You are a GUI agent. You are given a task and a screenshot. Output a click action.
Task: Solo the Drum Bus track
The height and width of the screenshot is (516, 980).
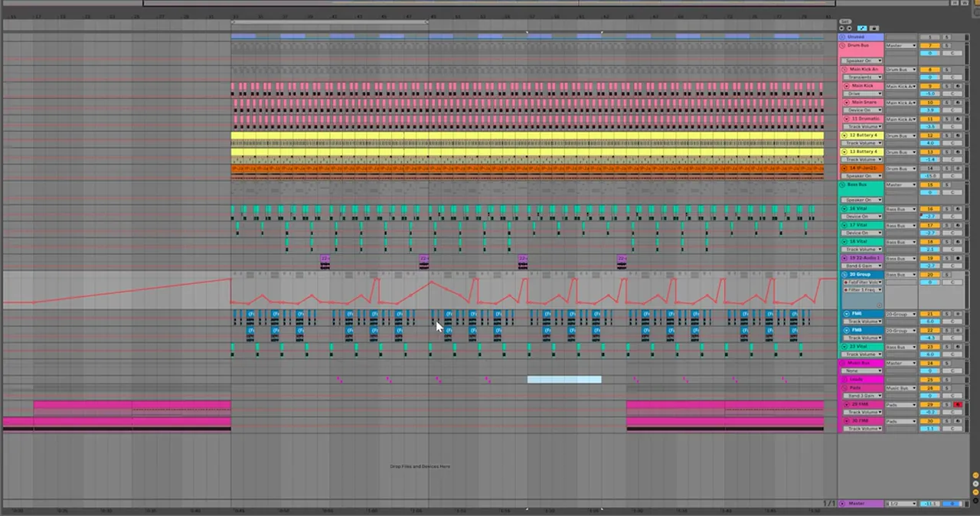coord(947,45)
